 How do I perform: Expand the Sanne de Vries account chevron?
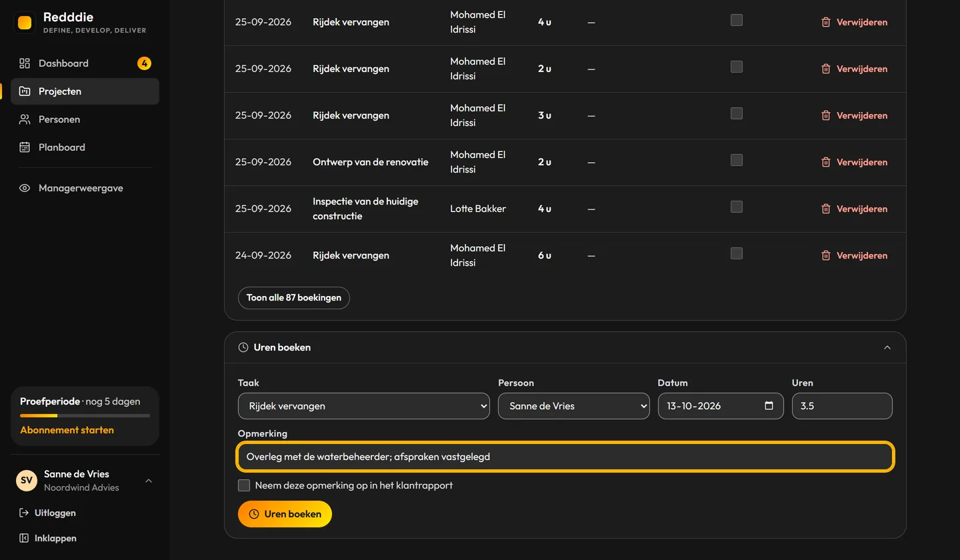tap(149, 481)
